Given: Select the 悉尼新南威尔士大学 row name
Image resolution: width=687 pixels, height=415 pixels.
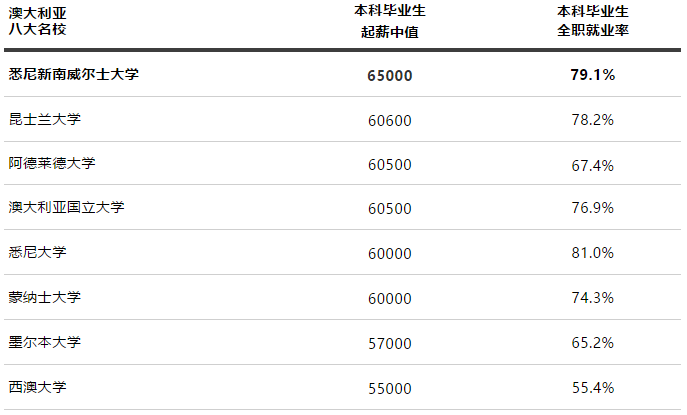Looking at the screenshot, I should click(73, 74).
